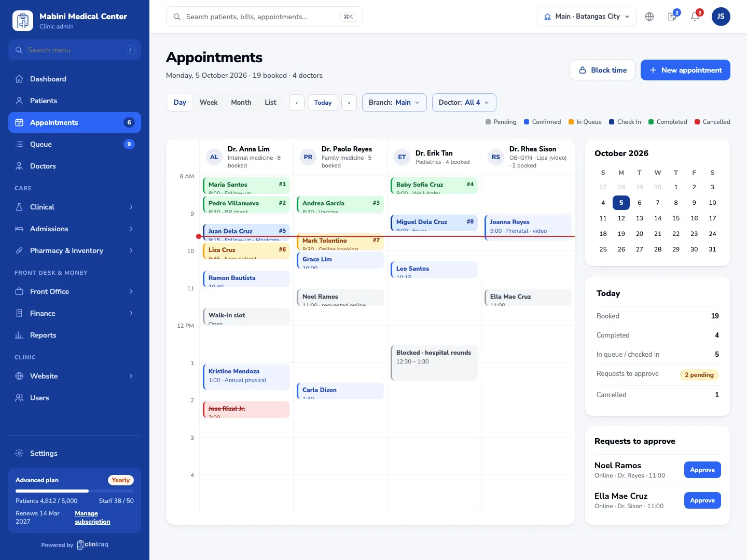Expand the Admissions menu section

pos(75,229)
